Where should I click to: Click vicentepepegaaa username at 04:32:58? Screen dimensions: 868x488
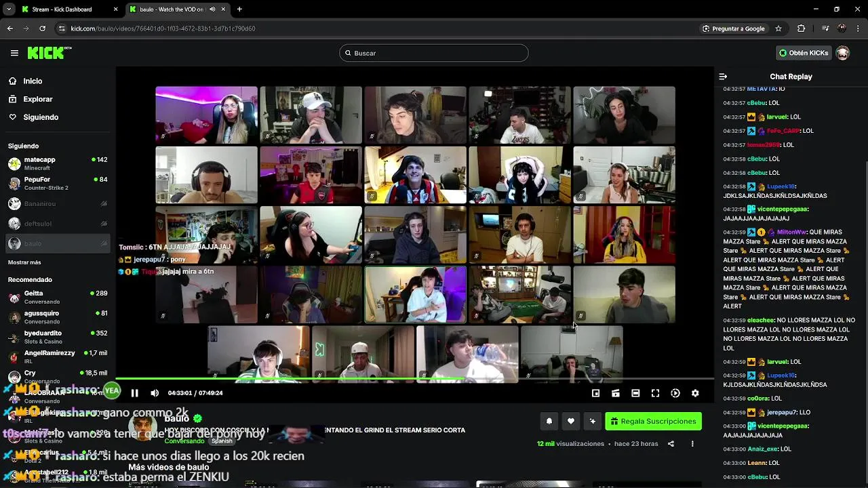[x=783, y=209]
